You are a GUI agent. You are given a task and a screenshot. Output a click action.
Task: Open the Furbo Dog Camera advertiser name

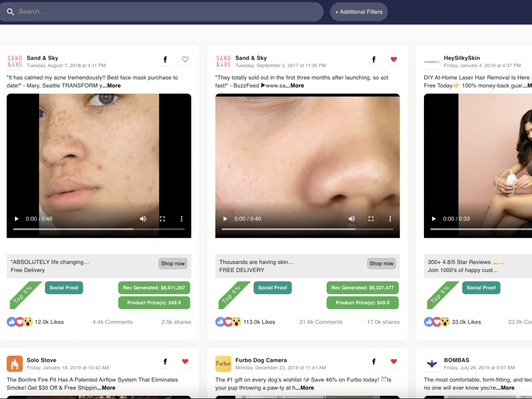[261, 360]
